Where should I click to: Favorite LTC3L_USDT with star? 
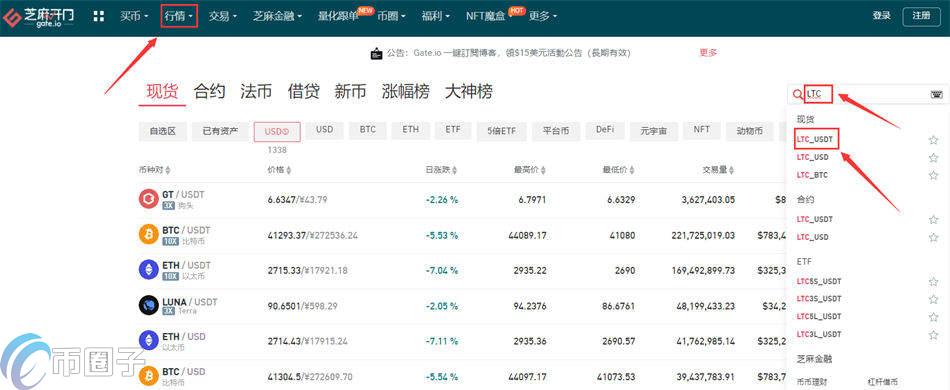[x=933, y=334]
